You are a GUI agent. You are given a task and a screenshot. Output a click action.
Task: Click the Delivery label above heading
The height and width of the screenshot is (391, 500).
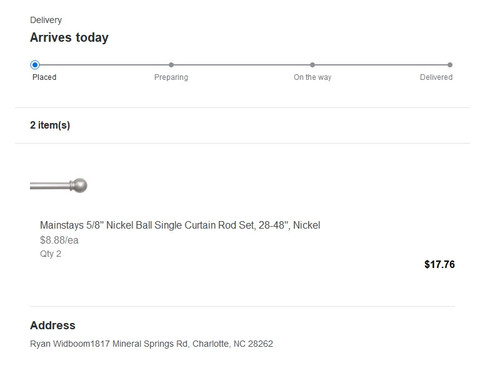(x=46, y=20)
